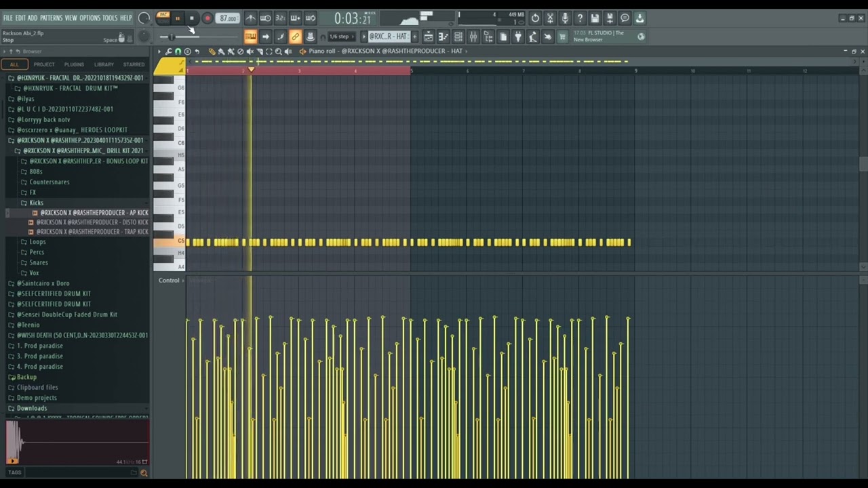Toggle the metronome icon

[252, 18]
